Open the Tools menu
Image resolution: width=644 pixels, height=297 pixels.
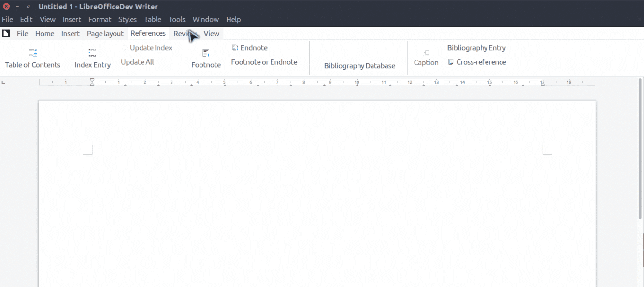[177, 19]
